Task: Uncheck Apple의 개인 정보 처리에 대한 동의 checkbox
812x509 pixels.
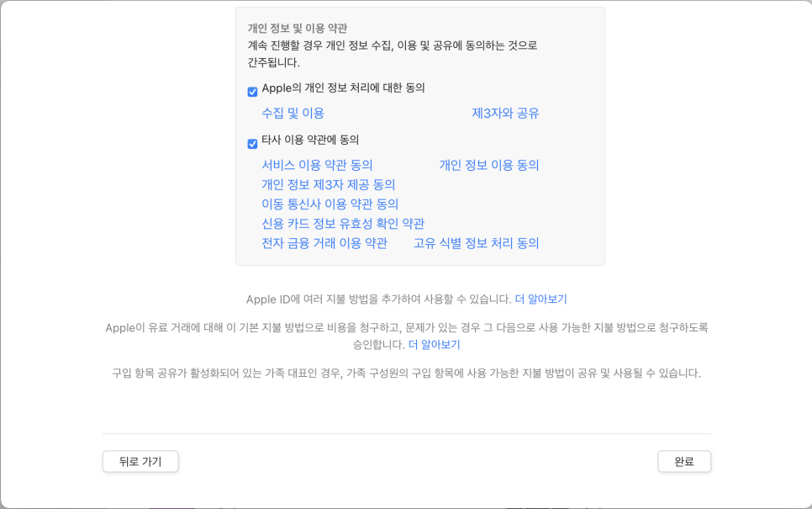Action: click(x=253, y=92)
